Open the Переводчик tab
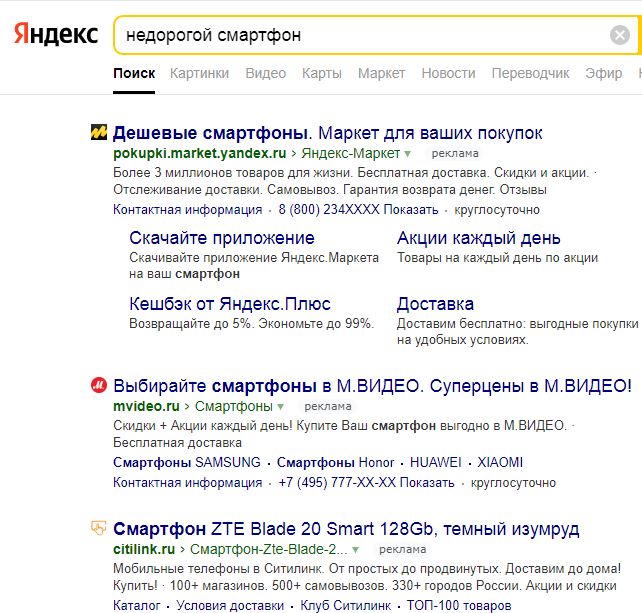The height and width of the screenshot is (613, 642). tap(530, 73)
